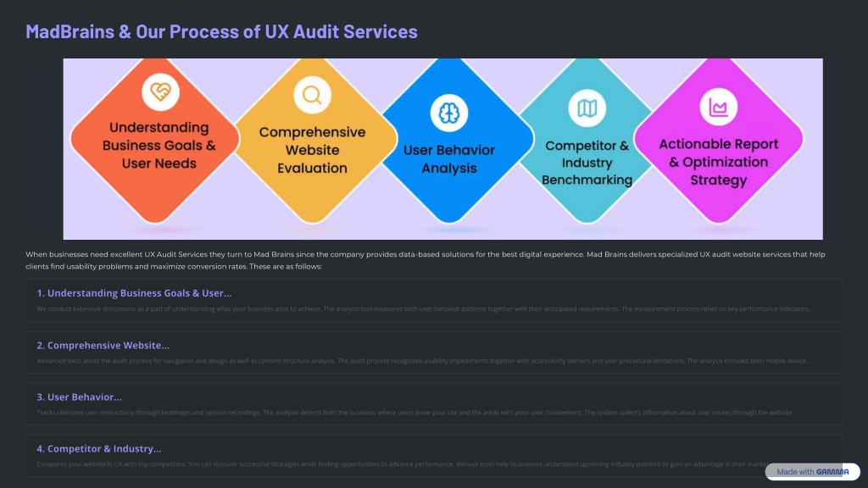The height and width of the screenshot is (488, 868).
Task: Click the magnifying glass icon in yellow diamond
Action: [312, 95]
